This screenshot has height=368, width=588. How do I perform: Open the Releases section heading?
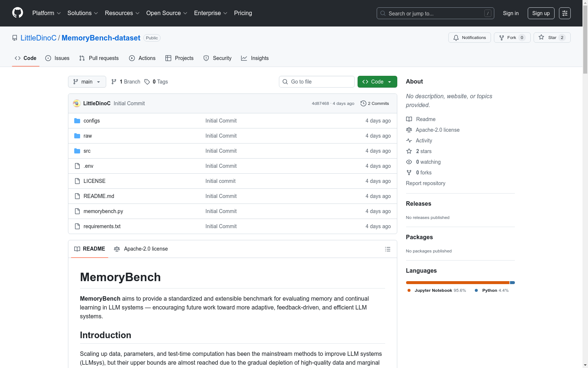(419, 204)
